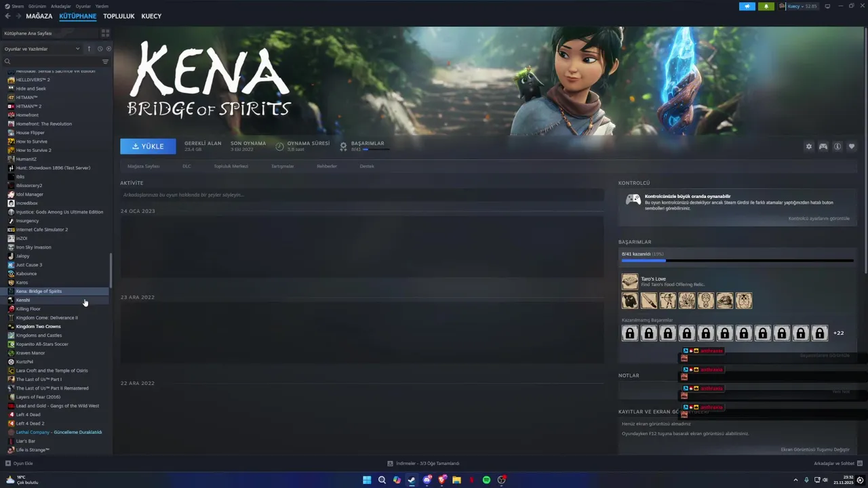868x488 pixels.
Task: Open Topluluk Merkezi link
Action: (231, 166)
